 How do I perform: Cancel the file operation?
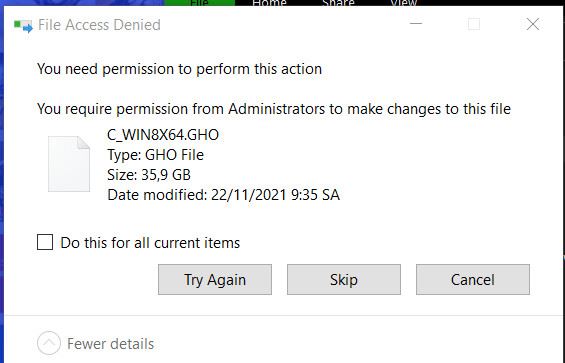(473, 279)
